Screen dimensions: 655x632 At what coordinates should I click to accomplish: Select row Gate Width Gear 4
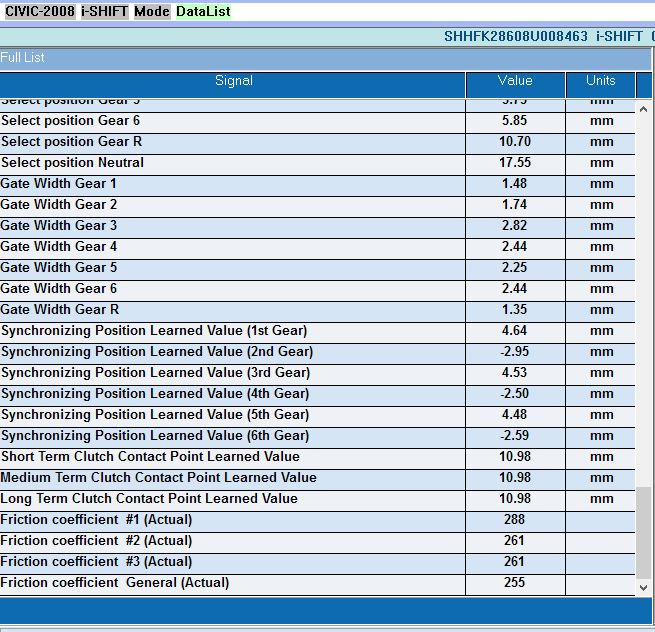coord(317,247)
